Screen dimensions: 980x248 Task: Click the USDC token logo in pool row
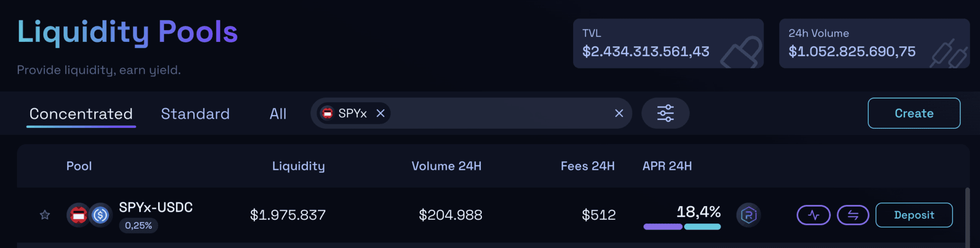click(101, 215)
